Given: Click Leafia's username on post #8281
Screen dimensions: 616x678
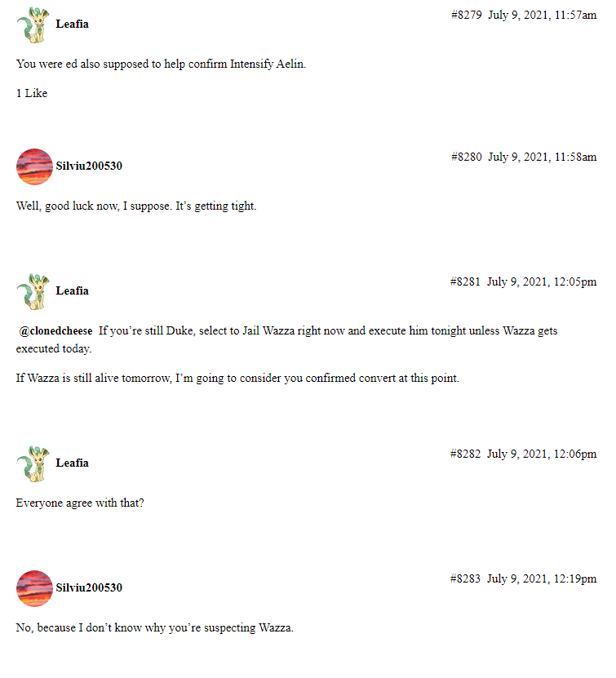Looking at the screenshot, I should tap(73, 291).
